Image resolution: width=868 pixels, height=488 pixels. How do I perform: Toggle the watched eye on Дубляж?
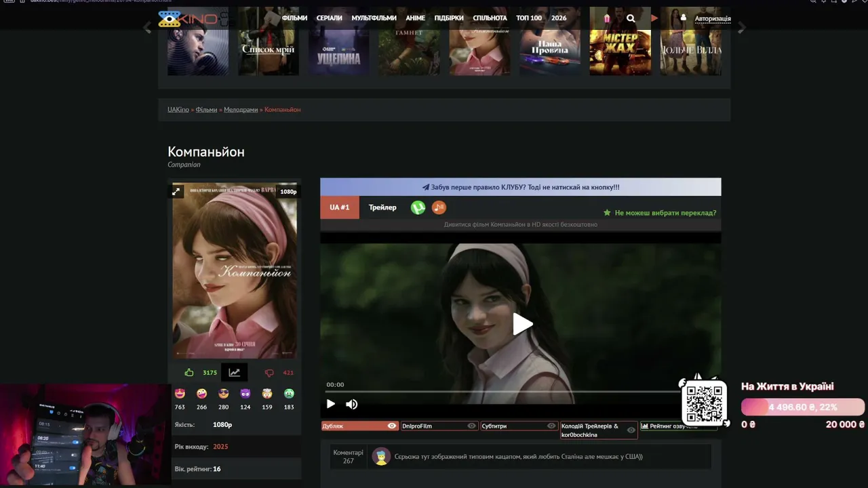coord(391,426)
